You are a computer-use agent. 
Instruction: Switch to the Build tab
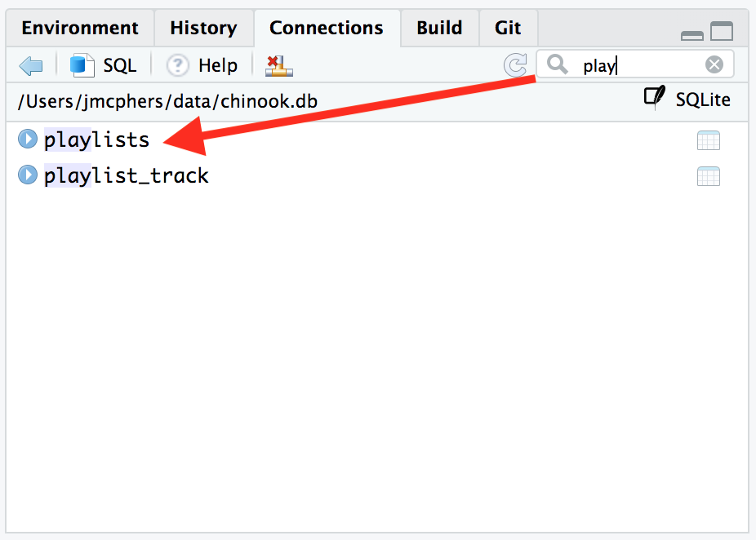(439, 28)
